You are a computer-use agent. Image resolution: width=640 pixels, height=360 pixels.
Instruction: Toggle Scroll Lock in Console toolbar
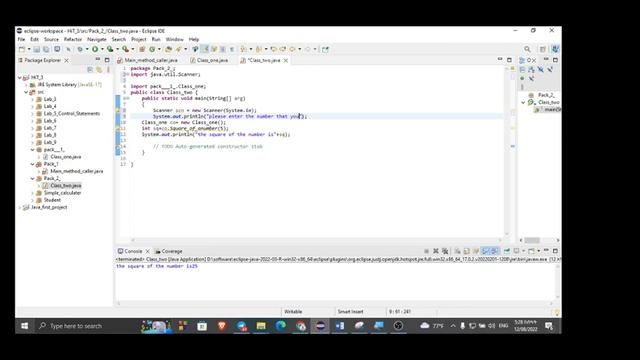[x=467, y=251]
